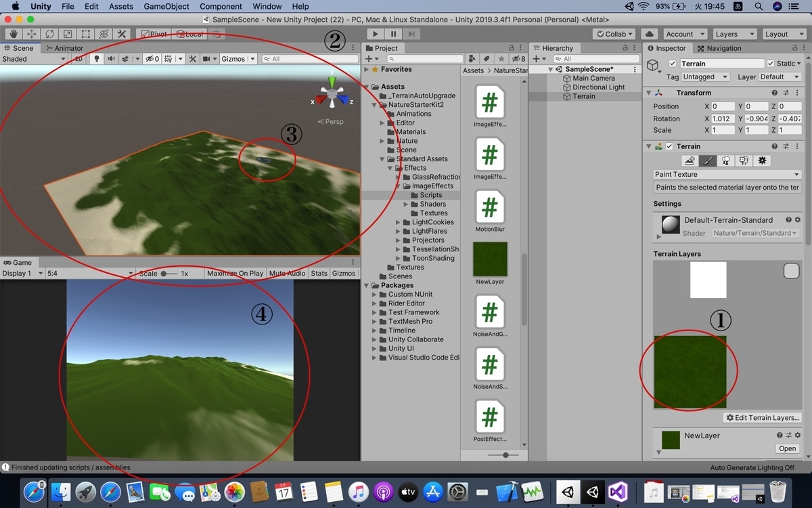Expand the NatureStarterKit2 folder
The image size is (812, 508).
pos(374,105)
